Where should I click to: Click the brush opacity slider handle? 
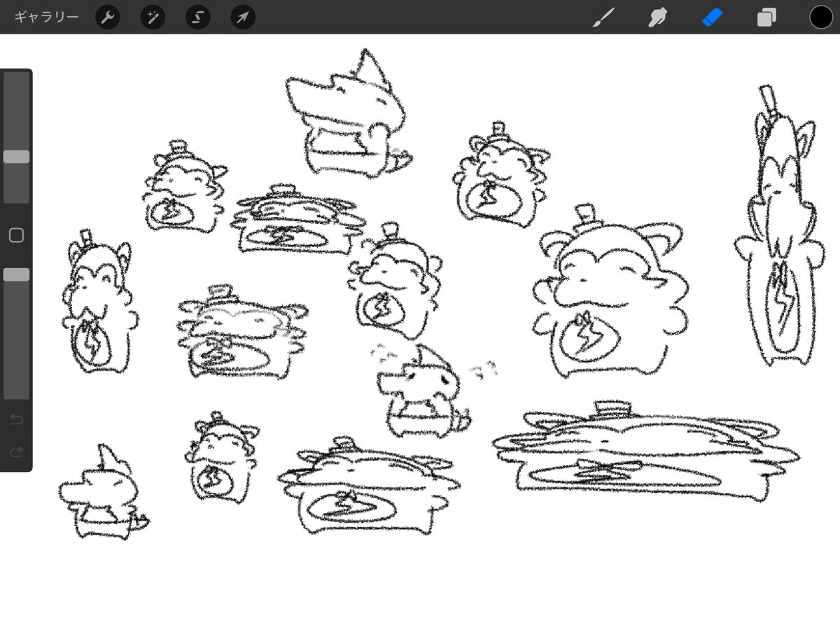click(x=16, y=275)
